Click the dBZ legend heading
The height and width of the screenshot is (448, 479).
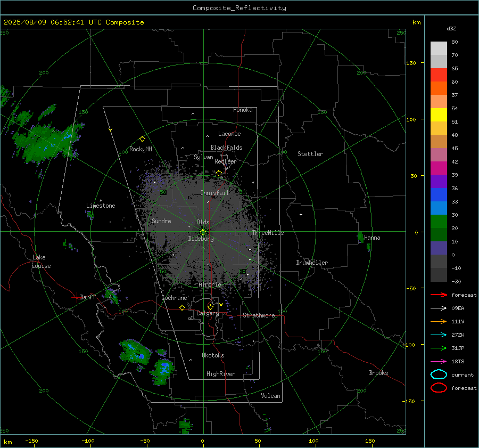451,29
